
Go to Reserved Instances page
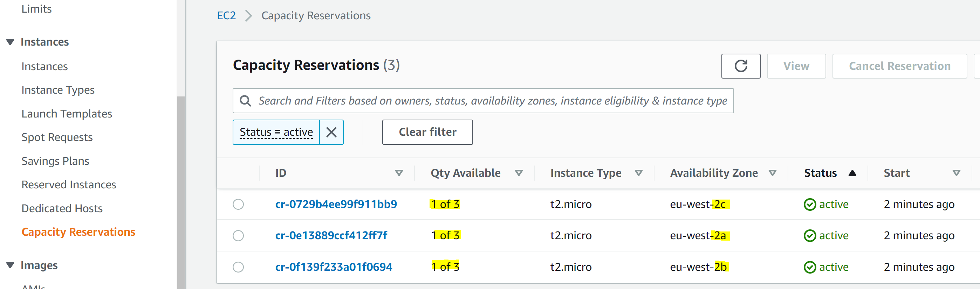68,185
